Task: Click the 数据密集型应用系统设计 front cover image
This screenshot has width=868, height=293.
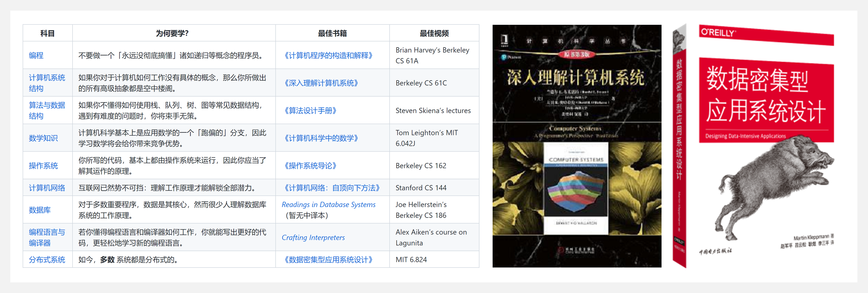Action: [766, 142]
